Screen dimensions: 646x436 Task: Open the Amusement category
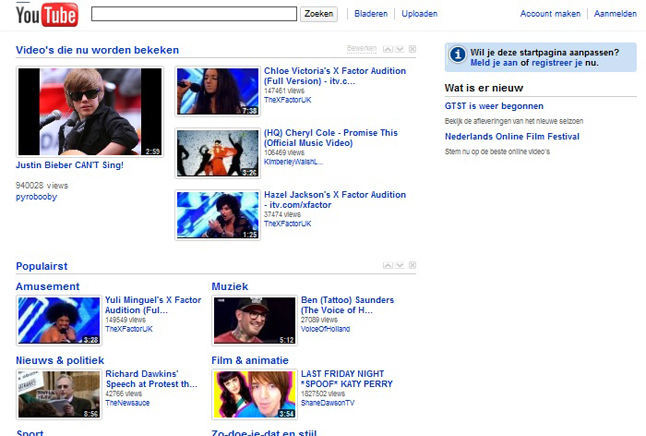[48, 286]
